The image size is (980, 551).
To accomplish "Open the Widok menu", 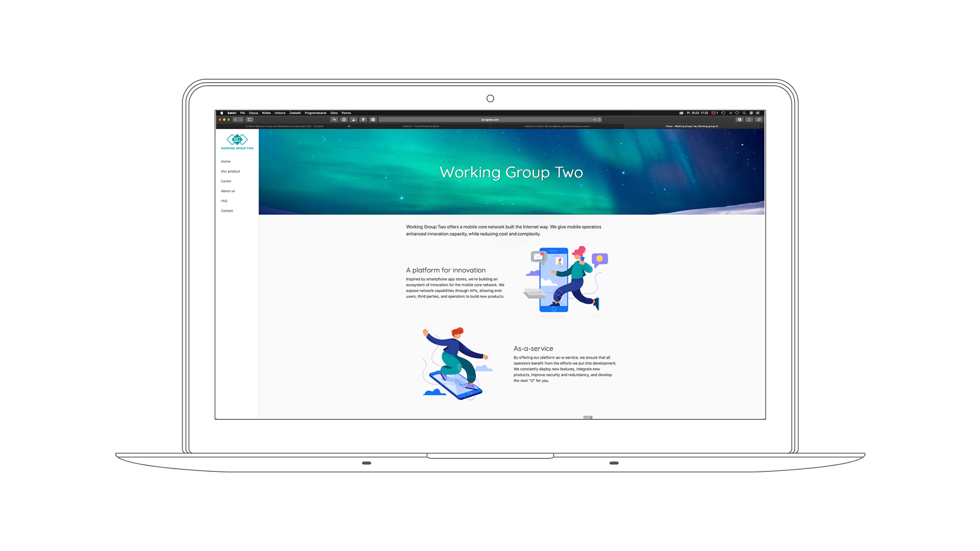I will point(266,113).
